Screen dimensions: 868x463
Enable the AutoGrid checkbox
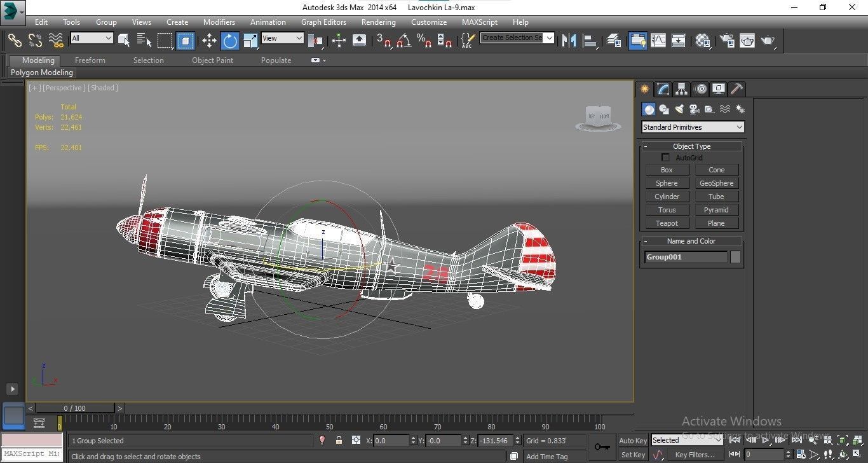coord(666,157)
